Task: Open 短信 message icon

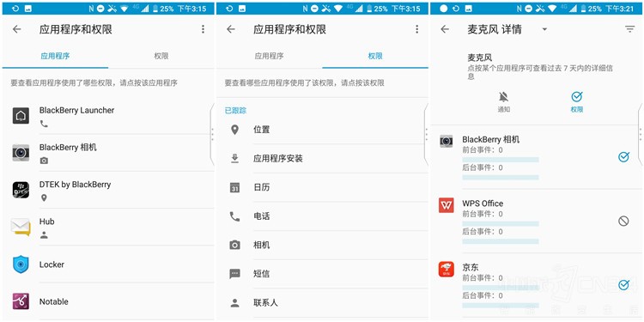Action: coord(235,274)
